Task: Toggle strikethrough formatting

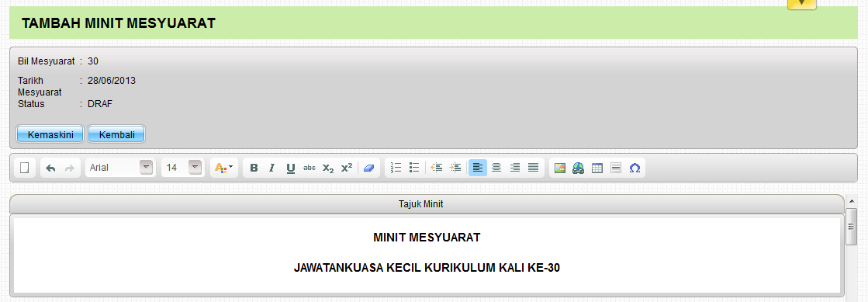Action: [x=310, y=168]
